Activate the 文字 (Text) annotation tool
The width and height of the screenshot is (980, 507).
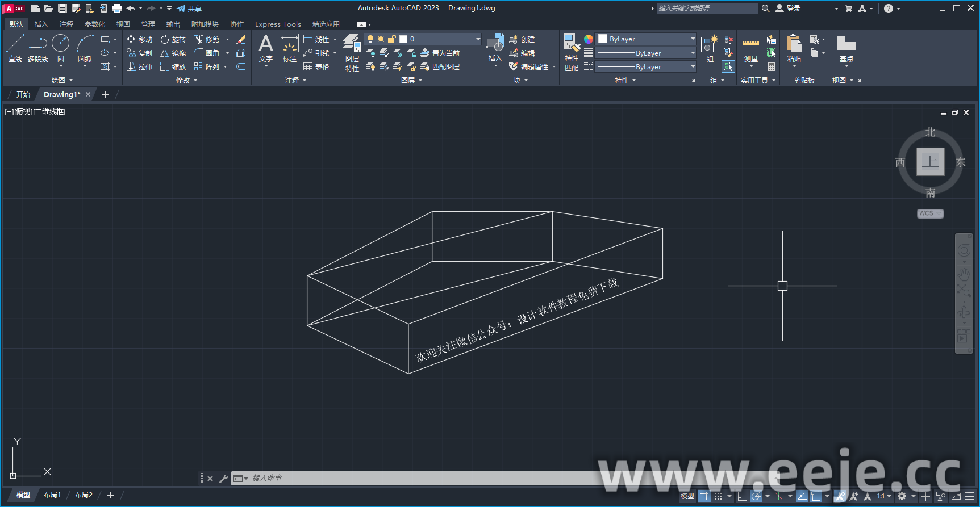coord(265,48)
